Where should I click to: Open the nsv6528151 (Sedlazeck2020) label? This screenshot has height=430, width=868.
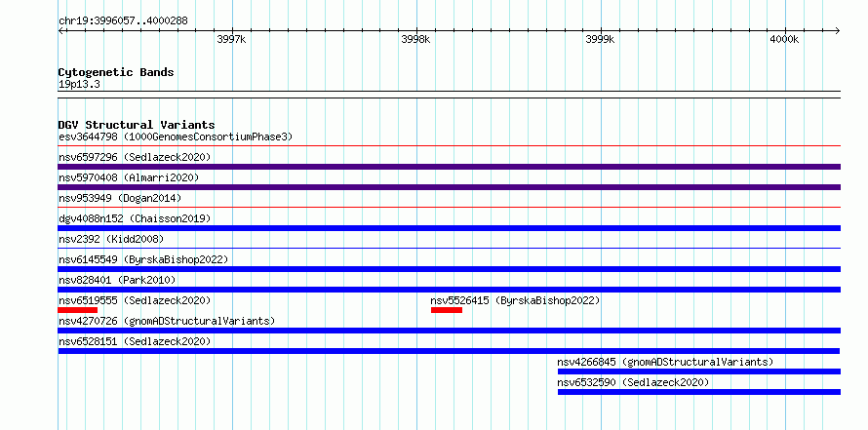click(x=135, y=341)
